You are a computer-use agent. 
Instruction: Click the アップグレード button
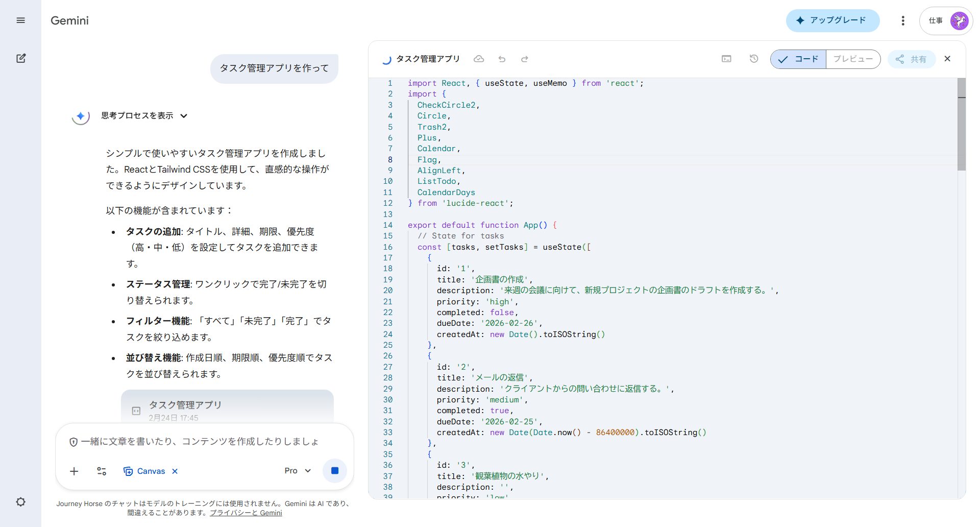[x=832, y=20]
